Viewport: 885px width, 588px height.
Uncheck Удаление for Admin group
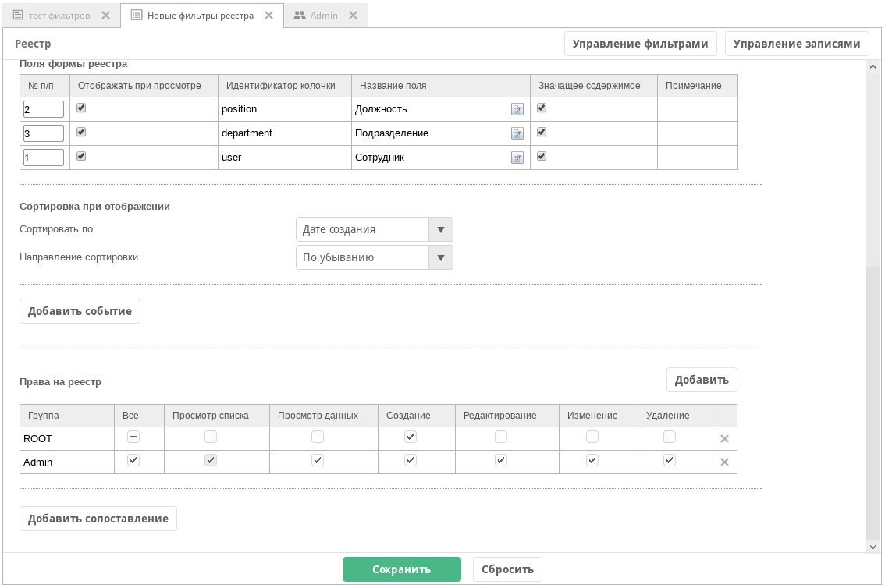tap(670, 461)
